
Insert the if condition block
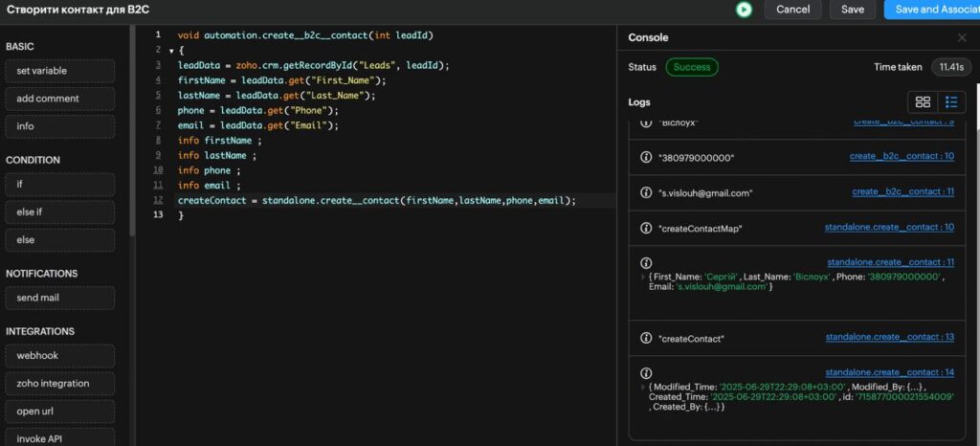pos(60,185)
